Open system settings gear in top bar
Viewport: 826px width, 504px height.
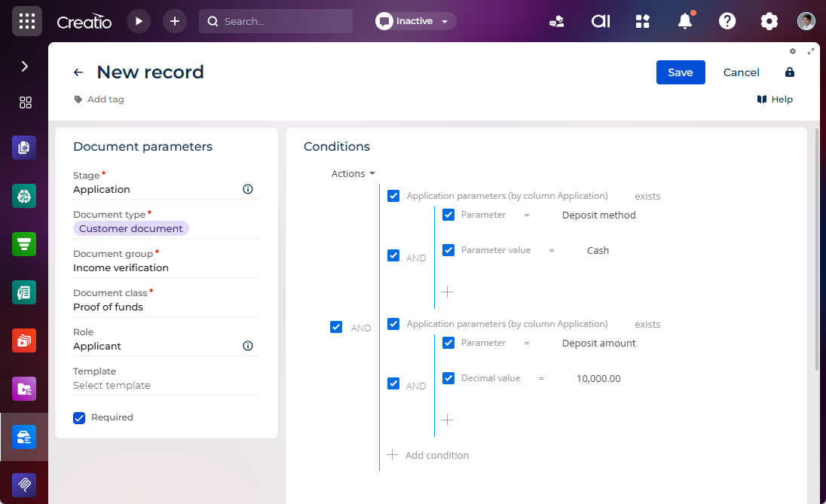[x=769, y=21]
